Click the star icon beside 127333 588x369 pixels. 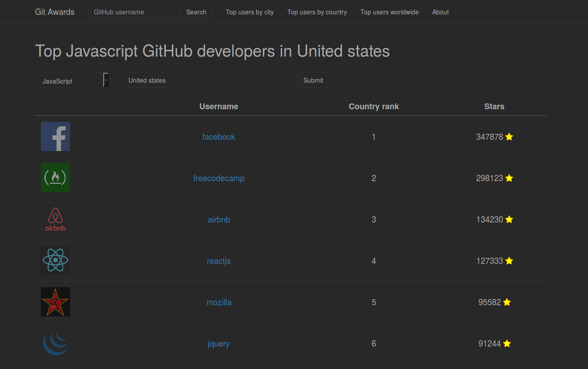tap(509, 261)
